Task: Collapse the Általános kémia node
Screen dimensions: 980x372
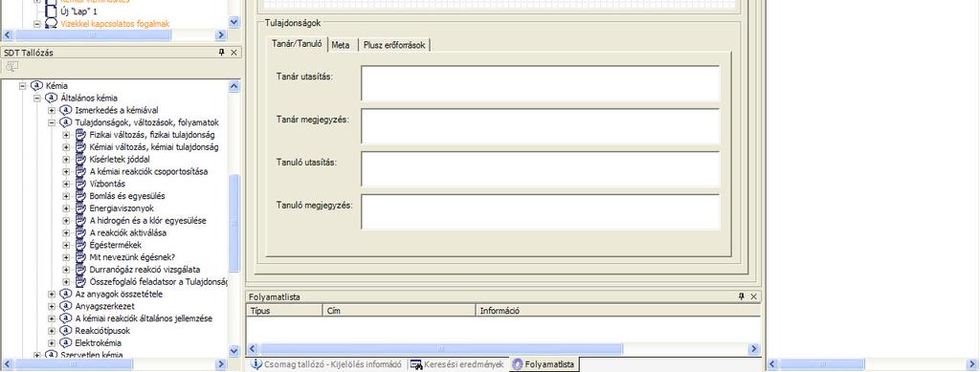Action: click(x=37, y=98)
